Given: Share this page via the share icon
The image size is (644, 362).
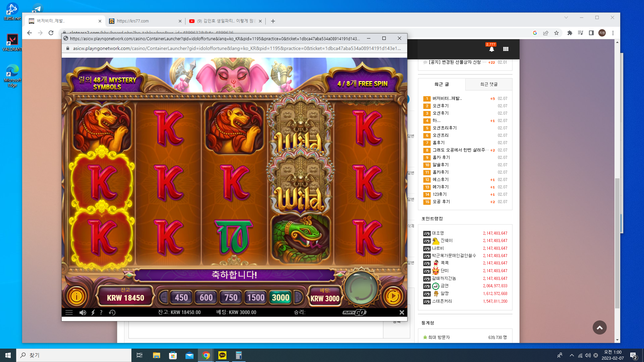Looking at the screenshot, I should click(546, 33).
